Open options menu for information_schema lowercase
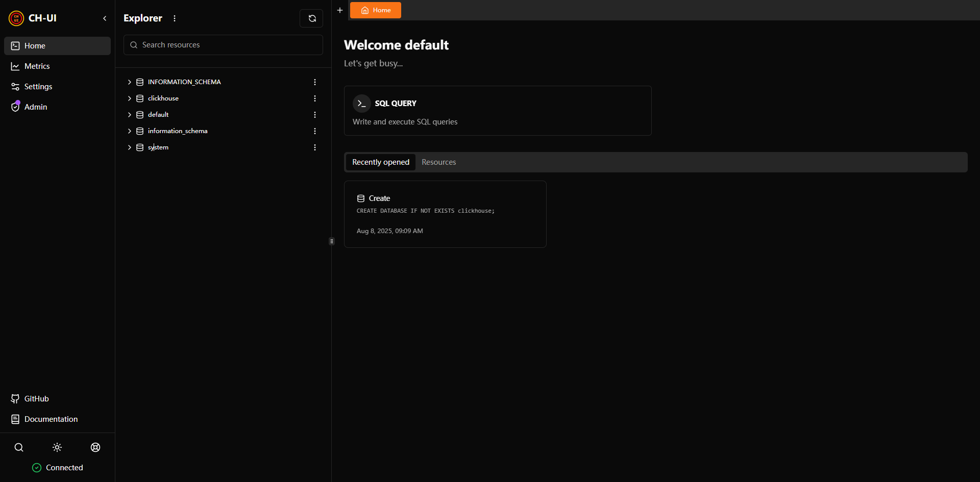This screenshot has height=482, width=980. (315, 131)
